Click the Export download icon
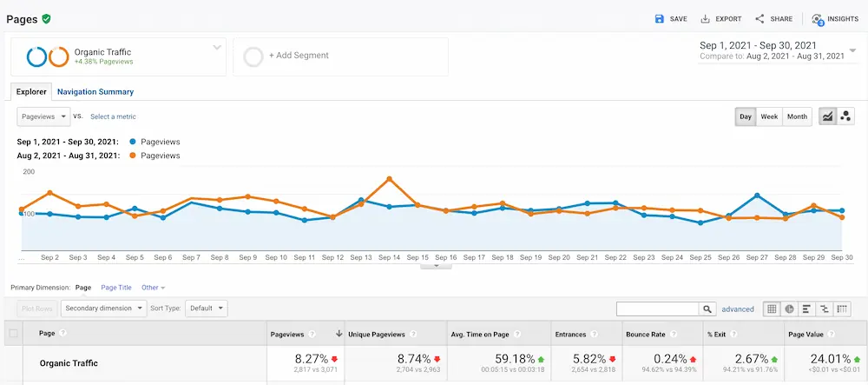The height and width of the screenshot is (385, 868). pyautogui.click(x=706, y=18)
